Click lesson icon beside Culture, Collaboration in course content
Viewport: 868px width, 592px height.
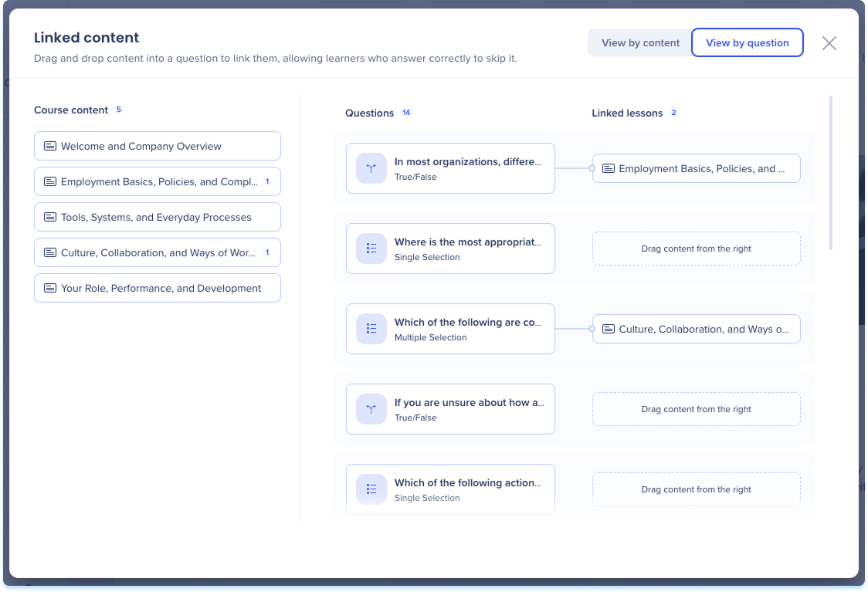pos(50,252)
